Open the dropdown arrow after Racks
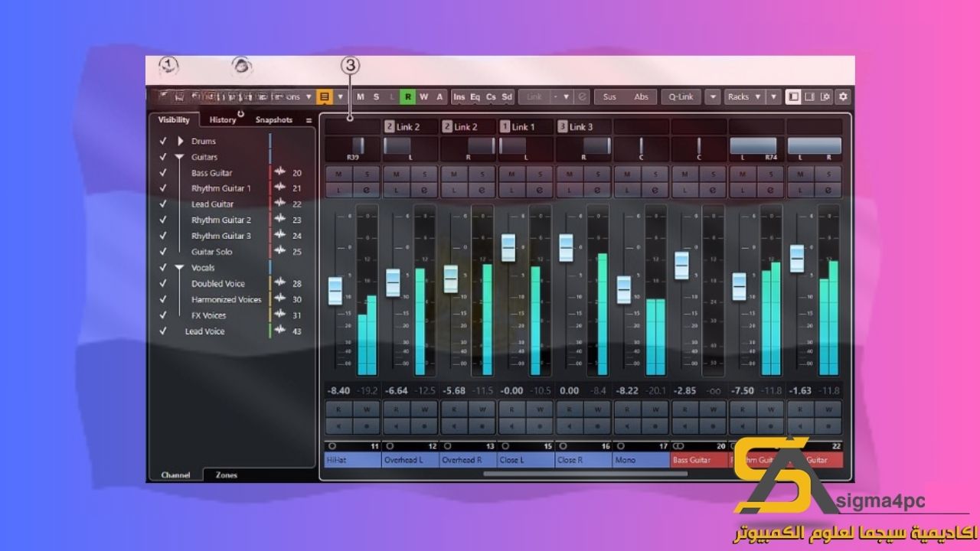 (773, 97)
